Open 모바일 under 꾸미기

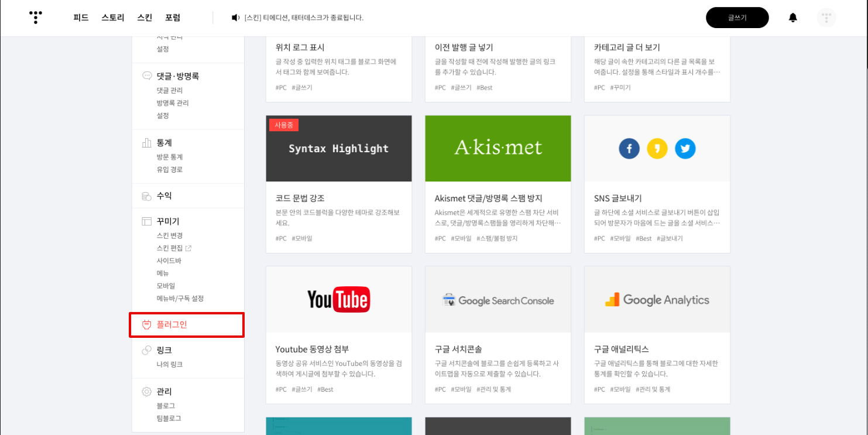click(x=166, y=286)
